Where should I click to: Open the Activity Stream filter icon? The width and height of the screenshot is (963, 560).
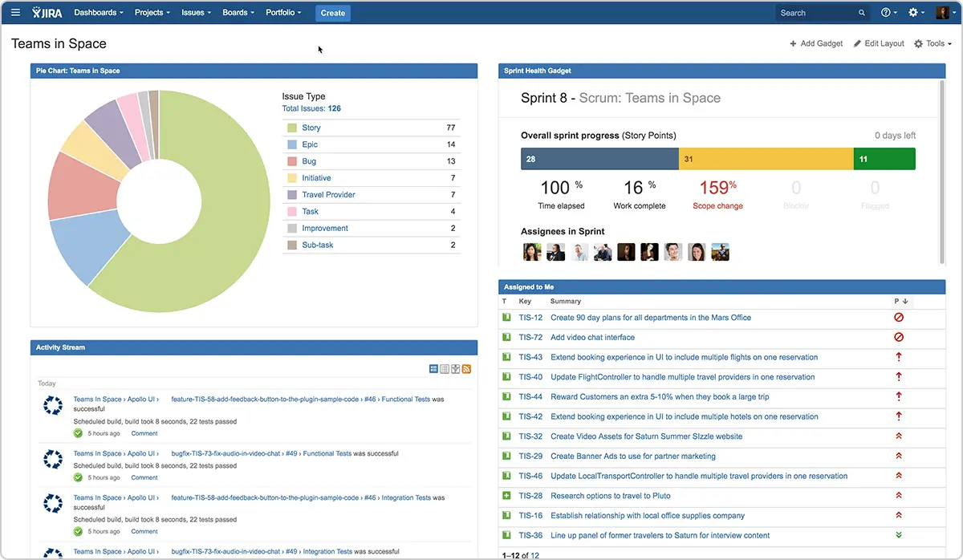(454, 367)
